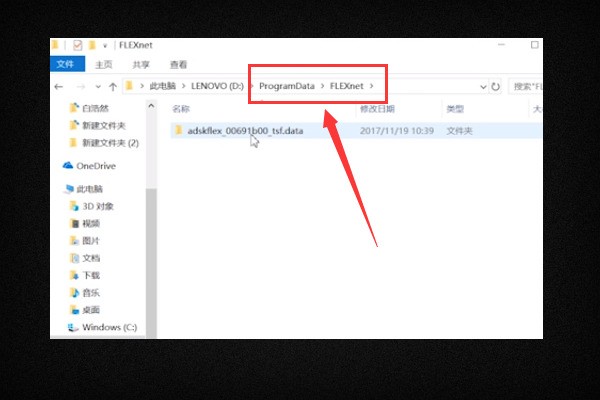Viewport: 600px width, 400px height.
Task: Click the navigation pane scroll up arrow
Action: tap(151, 106)
